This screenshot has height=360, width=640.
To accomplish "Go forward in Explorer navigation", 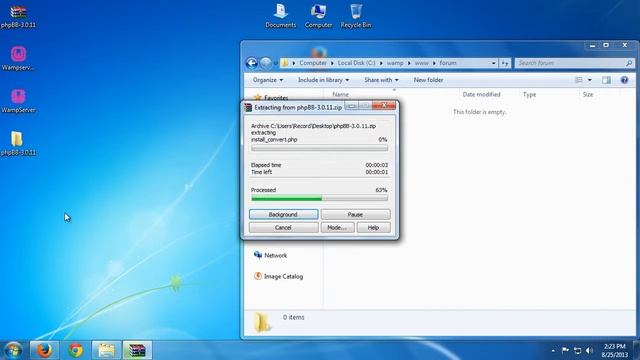I will (266, 63).
